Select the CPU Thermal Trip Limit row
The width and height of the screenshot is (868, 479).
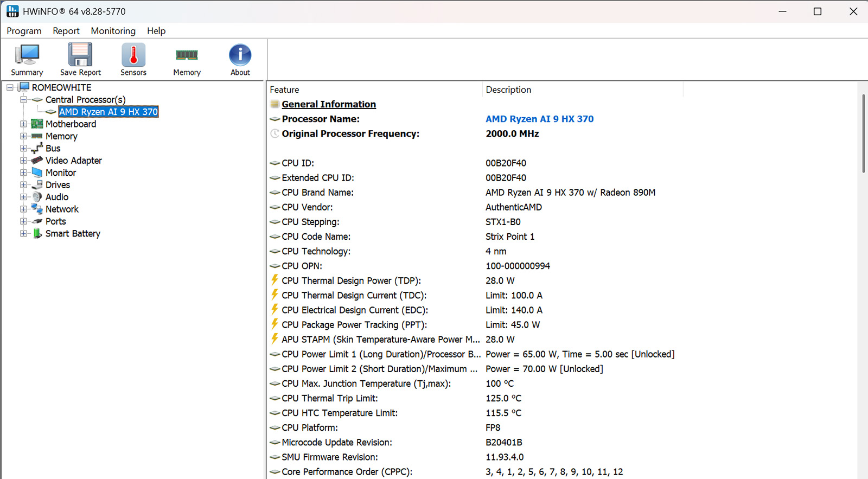pyautogui.click(x=562, y=398)
